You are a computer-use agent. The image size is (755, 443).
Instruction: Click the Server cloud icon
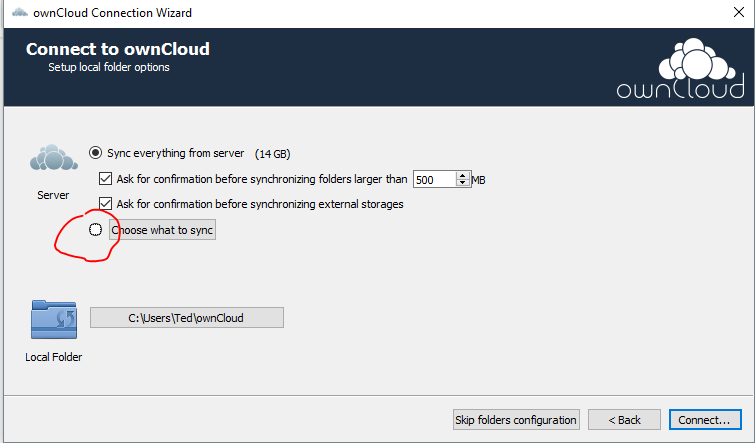coord(53,158)
